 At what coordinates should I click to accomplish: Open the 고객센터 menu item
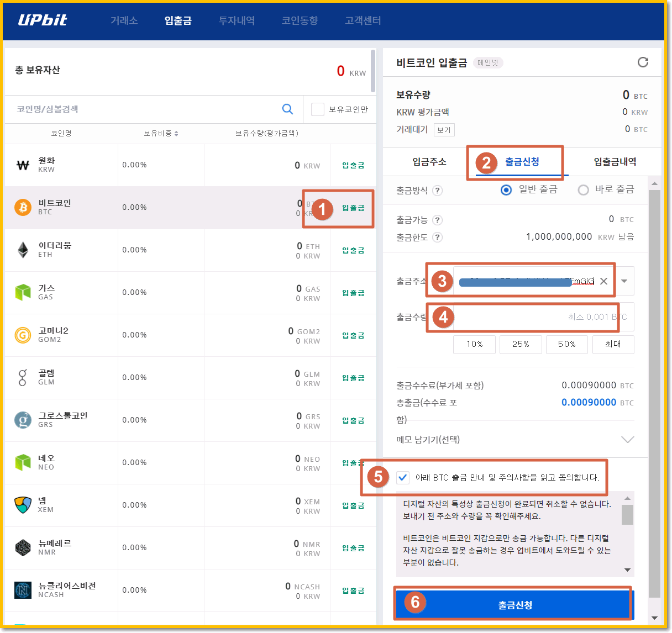click(363, 20)
